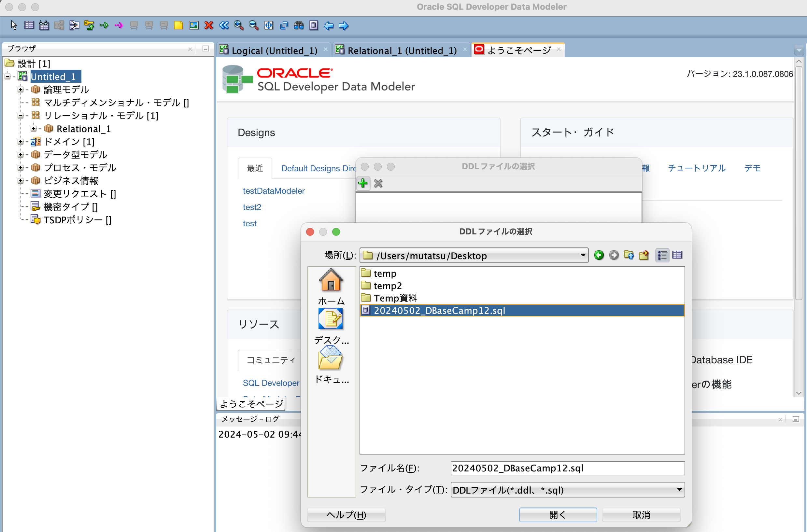The height and width of the screenshot is (532, 807).
Task: Select the arrow pointer tool in the toolbar
Action: tap(14, 25)
